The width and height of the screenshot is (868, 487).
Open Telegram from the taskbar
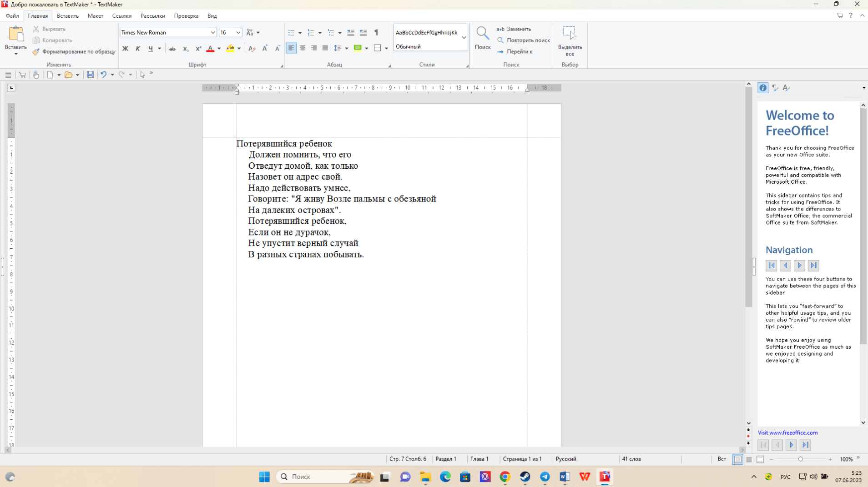(x=545, y=477)
